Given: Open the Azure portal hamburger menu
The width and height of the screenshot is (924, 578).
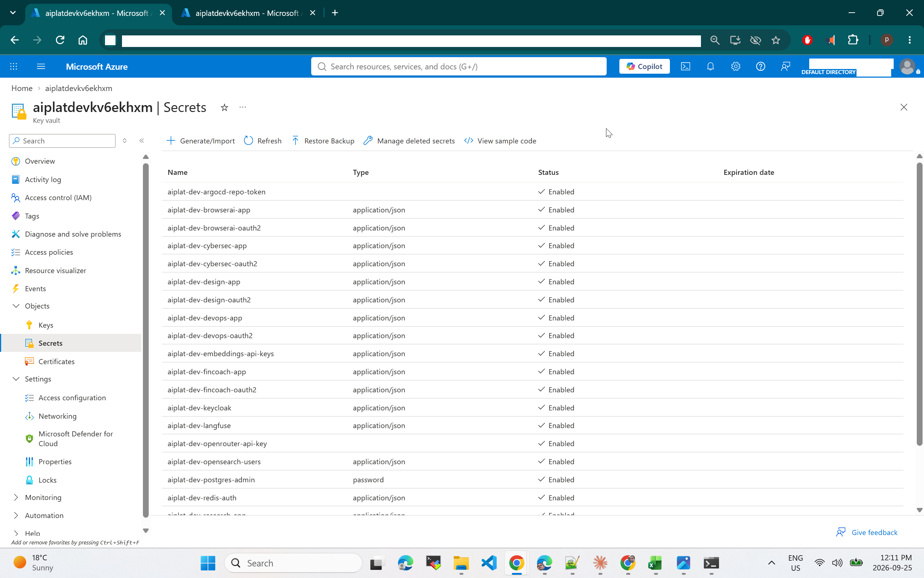Looking at the screenshot, I should click(41, 66).
